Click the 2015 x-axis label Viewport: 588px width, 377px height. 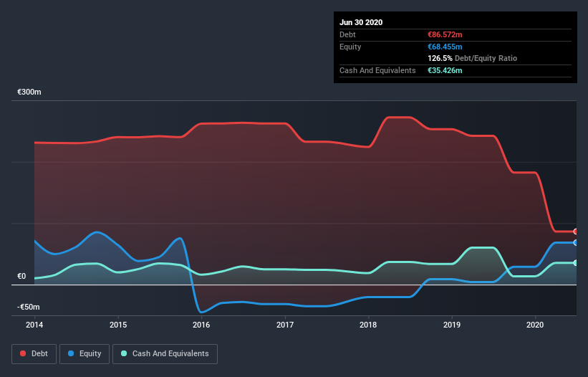tap(118, 325)
